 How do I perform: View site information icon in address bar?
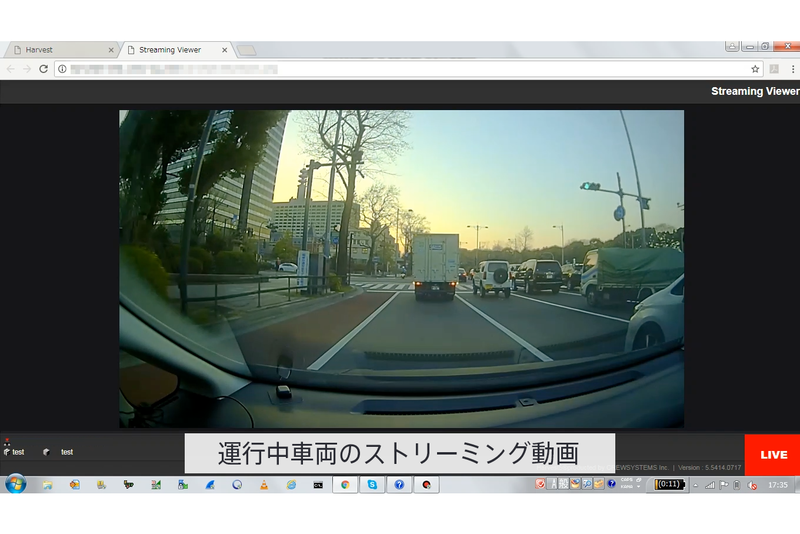(x=62, y=69)
